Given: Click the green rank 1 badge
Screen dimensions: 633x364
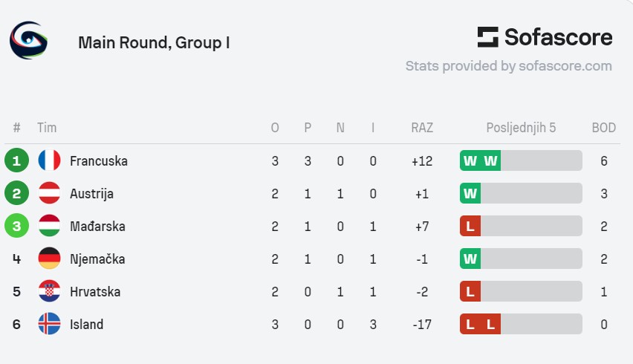Looking at the screenshot, I should pyautogui.click(x=16, y=160).
